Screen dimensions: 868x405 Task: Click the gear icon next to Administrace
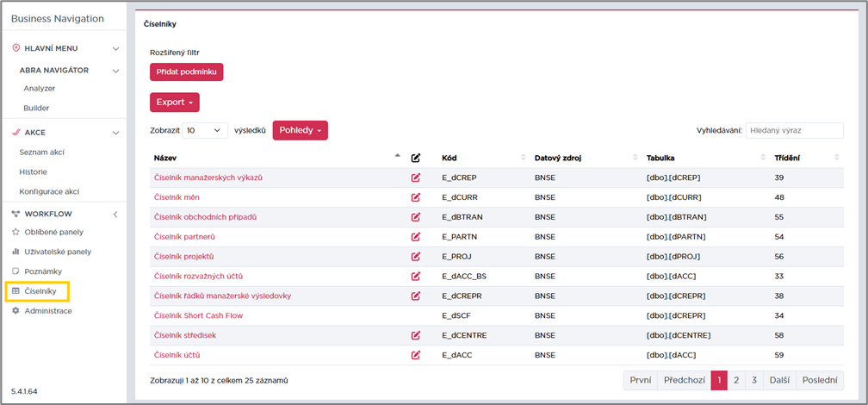15,311
